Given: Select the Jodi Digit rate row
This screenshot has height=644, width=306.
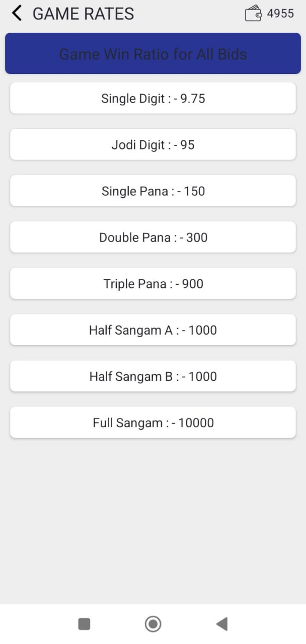Looking at the screenshot, I should (x=153, y=145).
